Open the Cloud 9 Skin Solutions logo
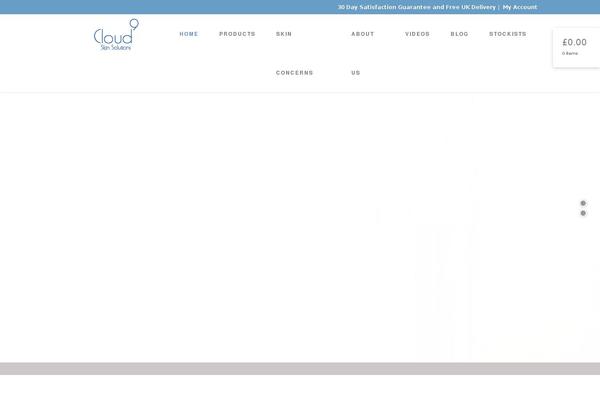This screenshot has width=600, height=400. pyautogui.click(x=116, y=34)
